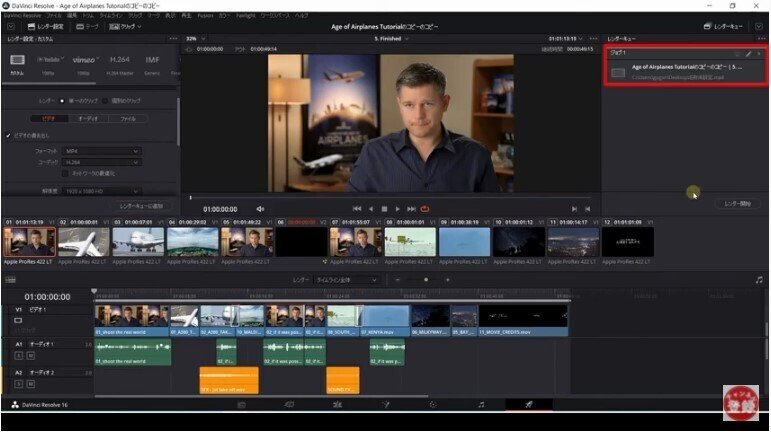Open the Fairlight page music note icon

(481, 404)
